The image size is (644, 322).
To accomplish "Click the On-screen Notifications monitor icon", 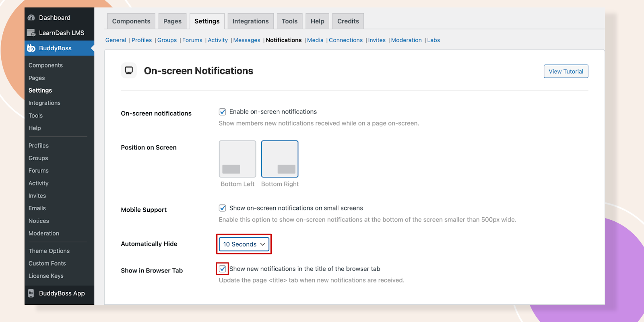I will tap(129, 70).
